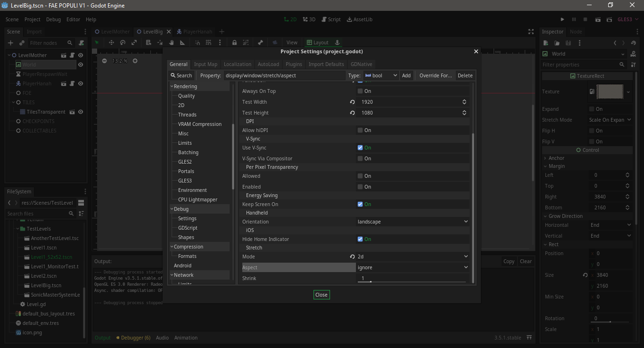
Task: Select the Rotate mode tool
Action: 123,42
